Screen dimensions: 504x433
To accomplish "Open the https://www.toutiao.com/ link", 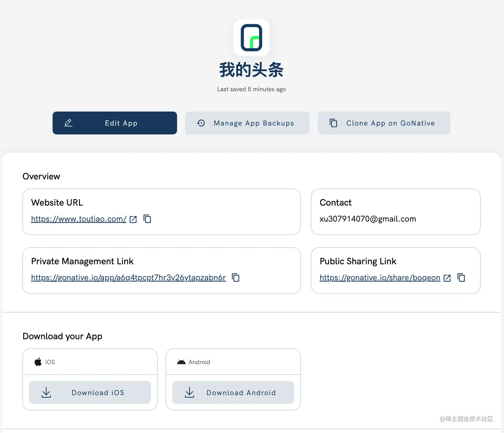I will pos(79,219).
